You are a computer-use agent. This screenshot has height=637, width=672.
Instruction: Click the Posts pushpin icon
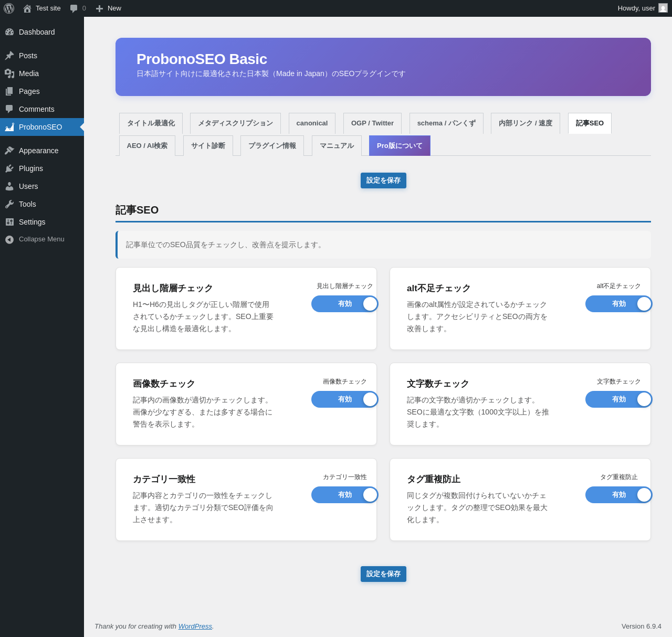tap(9, 56)
